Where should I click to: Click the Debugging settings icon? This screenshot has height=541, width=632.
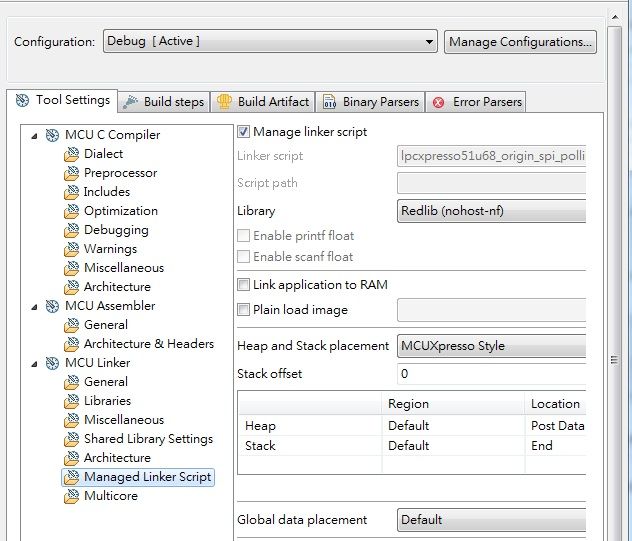(71, 230)
